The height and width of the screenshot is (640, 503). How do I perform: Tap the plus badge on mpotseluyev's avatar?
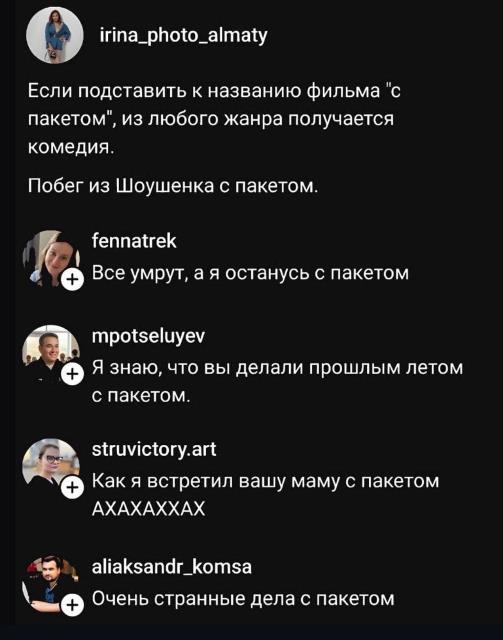click(x=72, y=375)
